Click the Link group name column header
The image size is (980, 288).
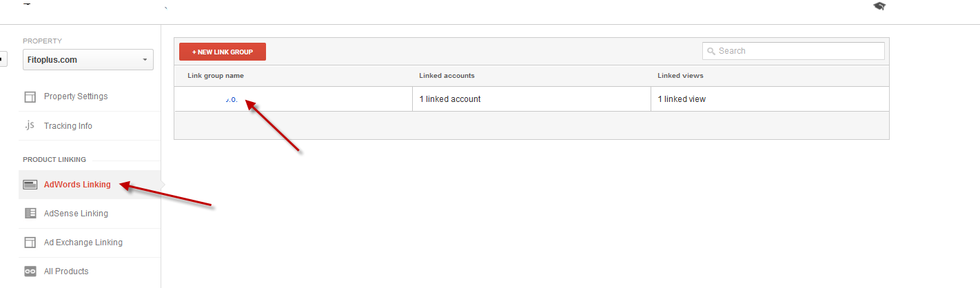tap(216, 76)
